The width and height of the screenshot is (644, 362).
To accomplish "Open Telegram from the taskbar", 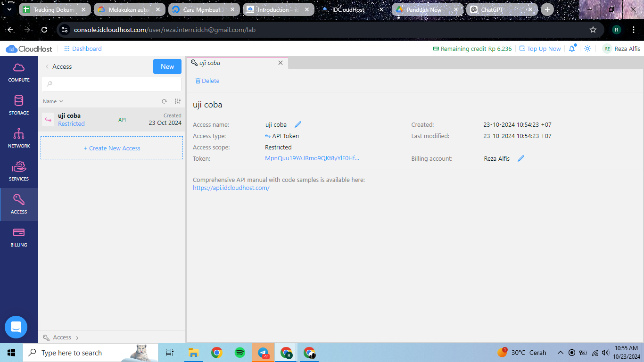I will point(263,353).
